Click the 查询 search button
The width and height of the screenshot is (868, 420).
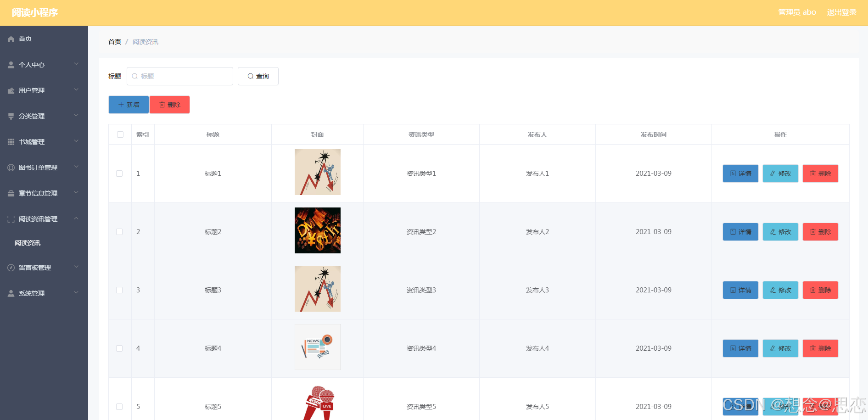258,76
